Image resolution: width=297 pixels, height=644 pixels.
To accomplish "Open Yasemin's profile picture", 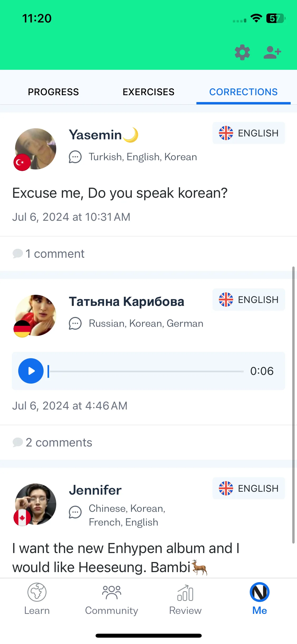I will coord(35,149).
